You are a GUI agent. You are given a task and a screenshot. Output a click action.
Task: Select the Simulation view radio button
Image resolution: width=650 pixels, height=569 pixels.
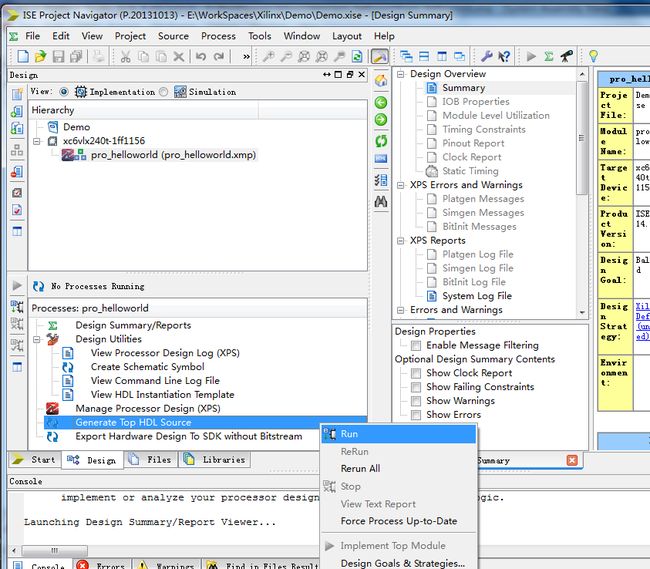[x=164, y=92]
